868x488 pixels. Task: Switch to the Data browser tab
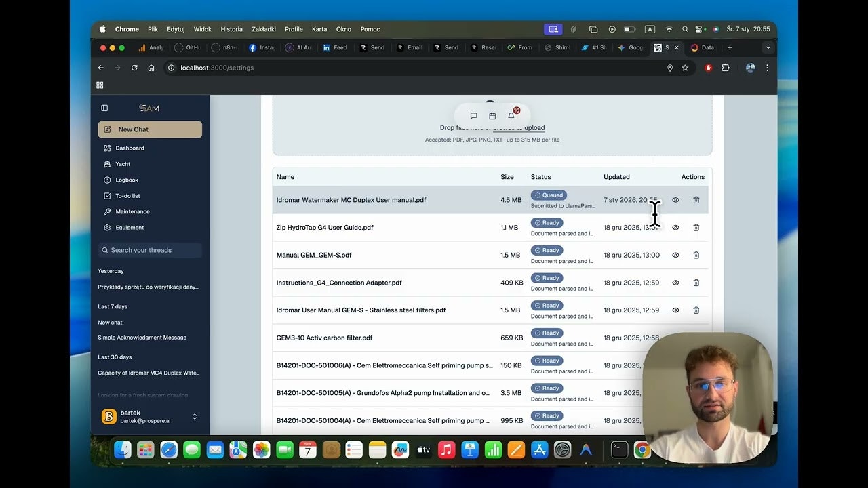pyautogui.click(x=703, y=47)
